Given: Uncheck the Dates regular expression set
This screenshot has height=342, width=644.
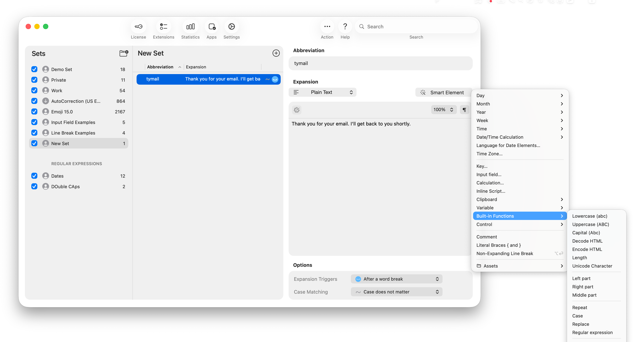Looking at the screenshot, I should click(34, 176).
